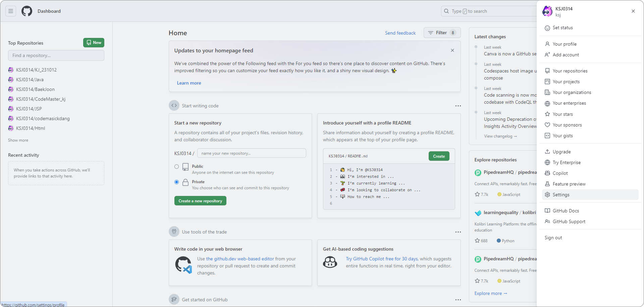Image resolution: width=644 pixels, height=307 pixels.
Task: Click the Feature preview beaker icon
Action: click(547, 184)
